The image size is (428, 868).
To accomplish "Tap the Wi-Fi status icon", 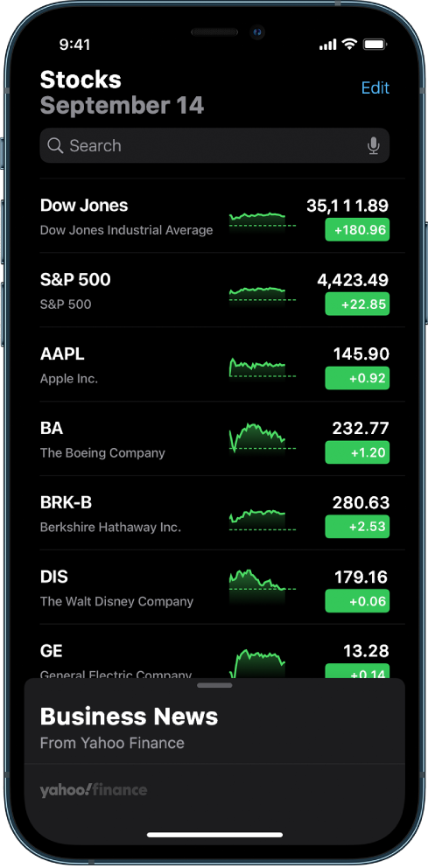I will (x=349, y=45).
